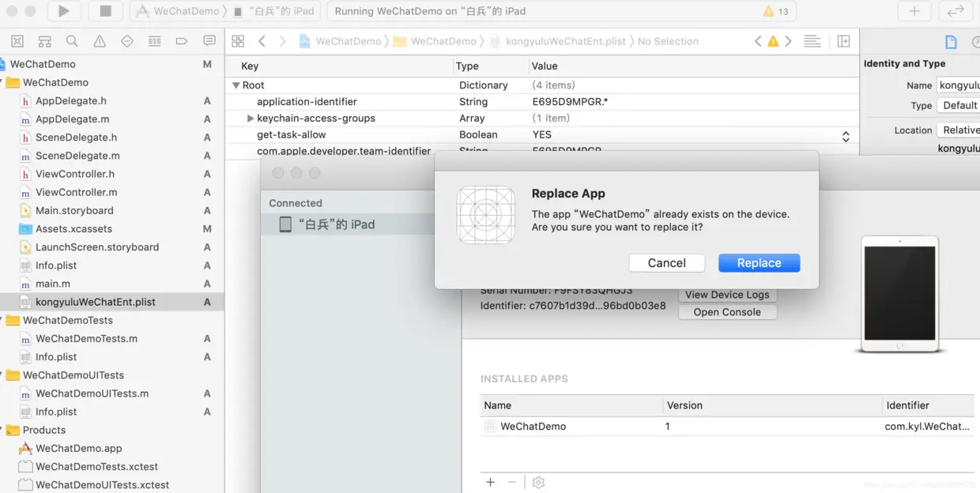Open the Test navigator diamond icon
The width and height of the screenshot is (980, 493).
[x=127, y=41]
